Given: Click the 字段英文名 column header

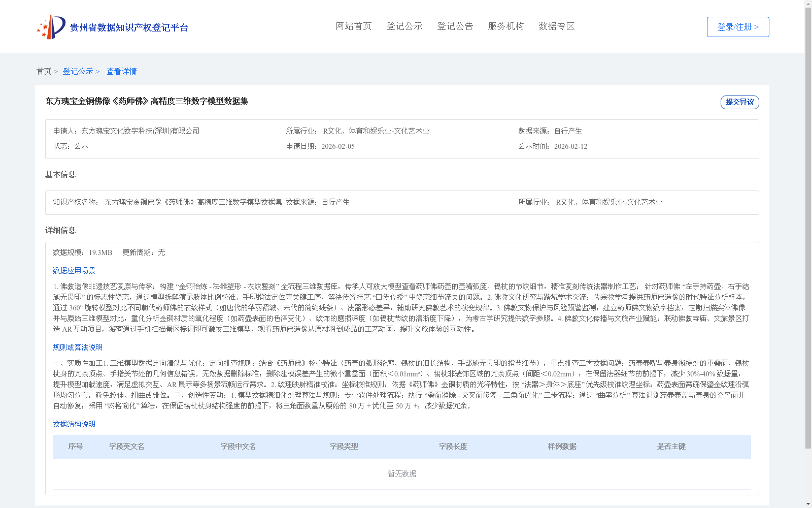Looking at the screenshot, I should tap(126, 447).
